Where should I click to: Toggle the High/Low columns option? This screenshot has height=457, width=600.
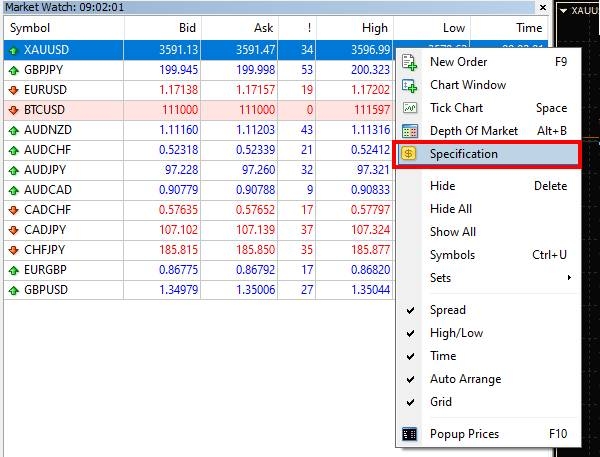coord(456,333)
